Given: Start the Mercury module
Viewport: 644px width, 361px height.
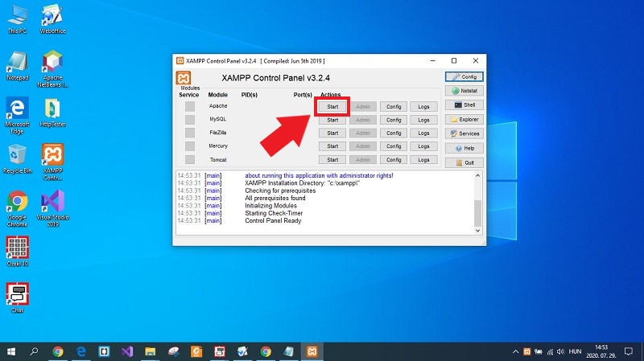Looking at the screenshot, I should point(332,146).
